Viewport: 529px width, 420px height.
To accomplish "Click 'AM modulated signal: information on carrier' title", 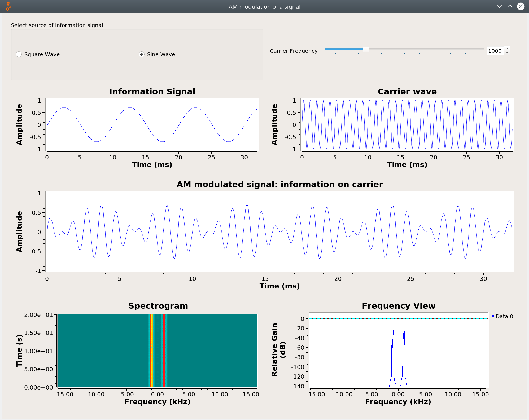I will click(x=280, y=184).
